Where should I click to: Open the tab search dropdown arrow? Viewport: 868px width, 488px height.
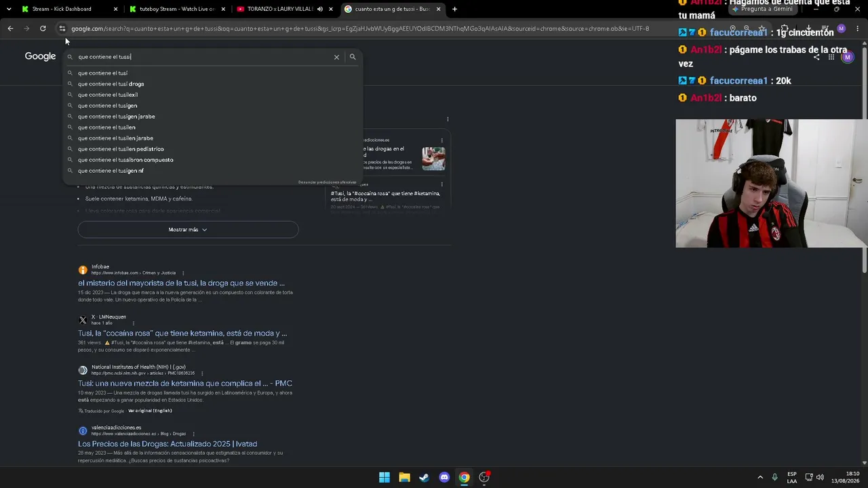tap(9, 9)
